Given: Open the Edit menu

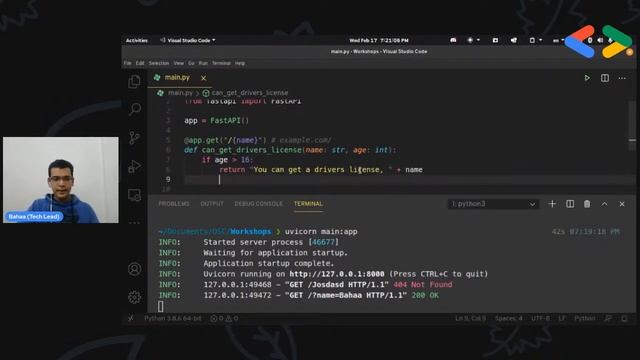Looking at the screenshot, I should pos(140,63).
